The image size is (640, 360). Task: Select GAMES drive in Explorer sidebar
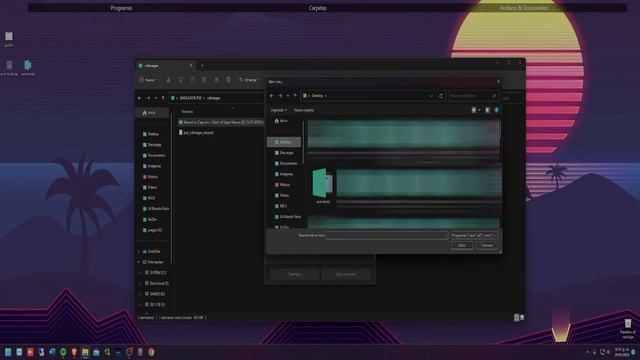[x=155, y=294]
